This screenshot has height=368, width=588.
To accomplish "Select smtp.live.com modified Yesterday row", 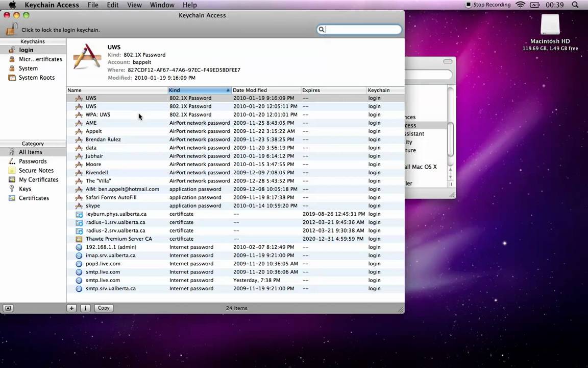I will (x=235, y=280).
